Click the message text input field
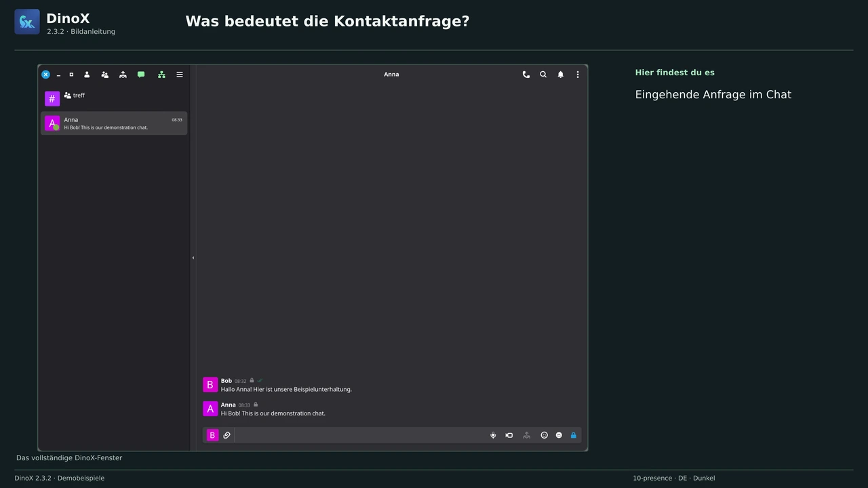Viewport: 868px width, 488px height. click(361, 435)
